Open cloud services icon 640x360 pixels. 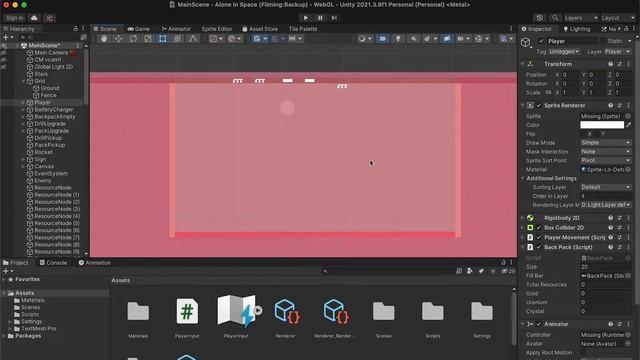click(x=34, y=18)
